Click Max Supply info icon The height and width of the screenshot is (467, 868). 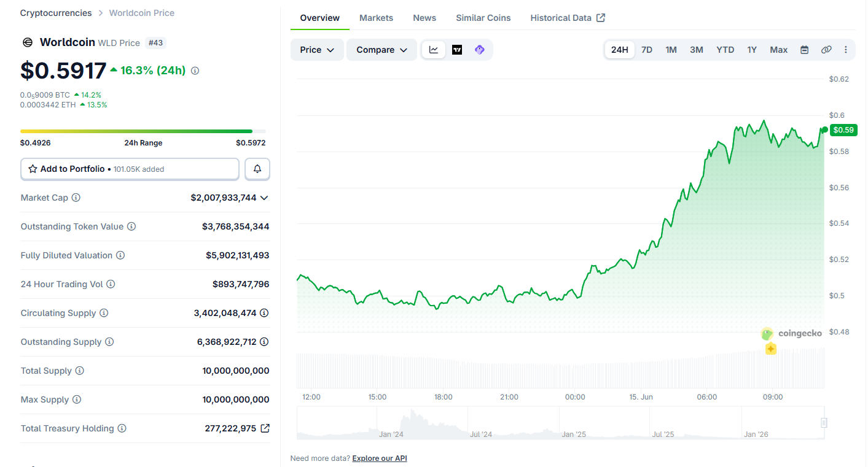coord(77,399)
